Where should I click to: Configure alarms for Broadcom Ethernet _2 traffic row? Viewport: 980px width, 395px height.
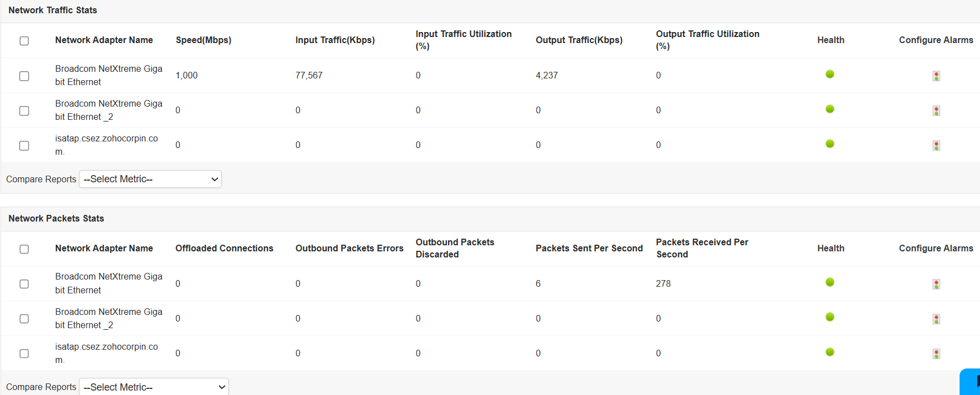coord(936,110)
